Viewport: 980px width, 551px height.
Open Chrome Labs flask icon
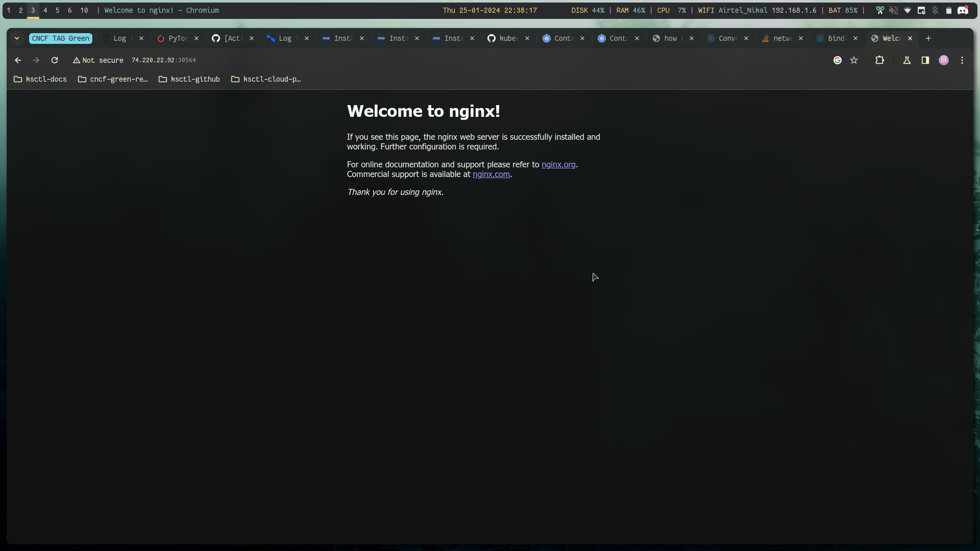point(907,60)
